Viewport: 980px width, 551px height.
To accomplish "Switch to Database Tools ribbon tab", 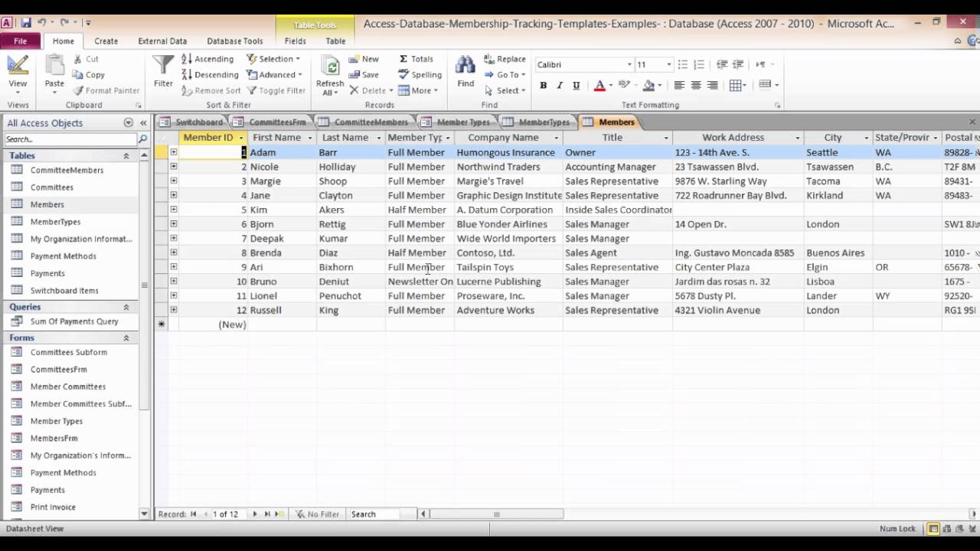I will (235, 41).
